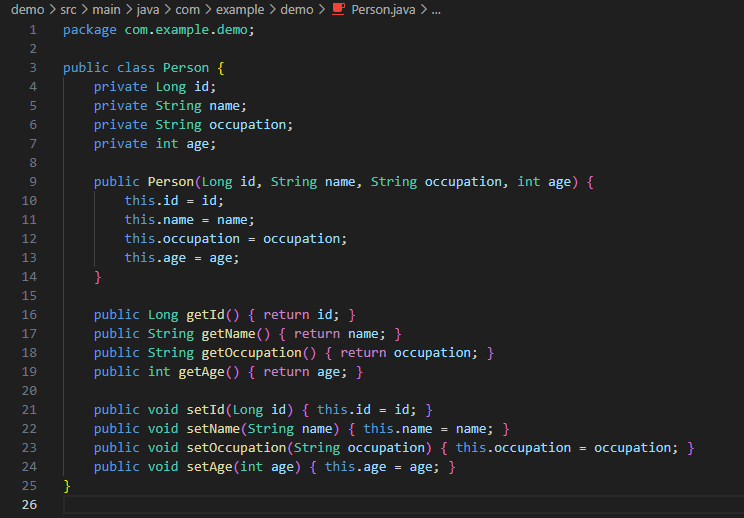Click 'getName' method name

click(229, 333)
